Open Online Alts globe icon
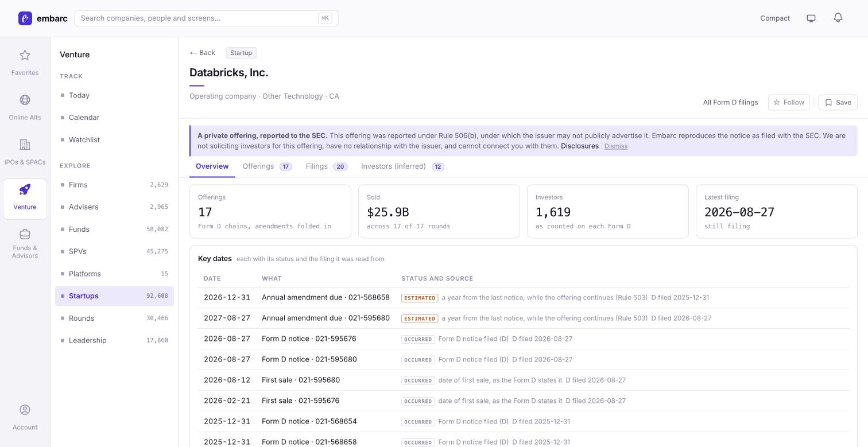868x447 pixels. click(25, 100)
